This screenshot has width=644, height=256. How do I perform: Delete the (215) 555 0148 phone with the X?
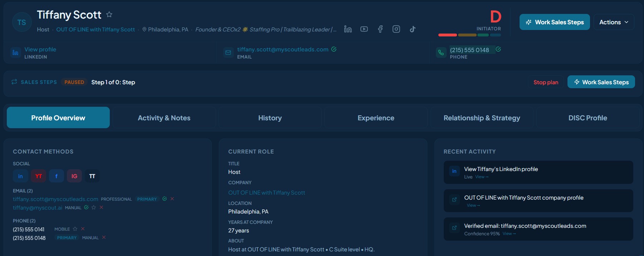click(104, 237)
